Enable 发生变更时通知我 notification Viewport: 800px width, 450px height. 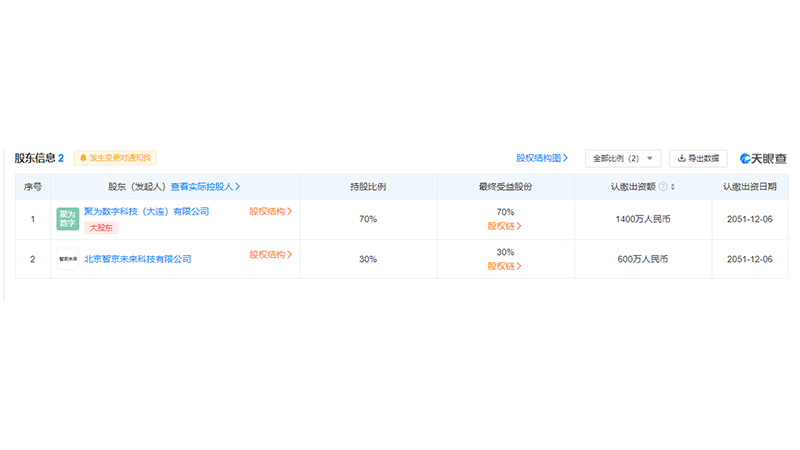click(x=115, y=158)
